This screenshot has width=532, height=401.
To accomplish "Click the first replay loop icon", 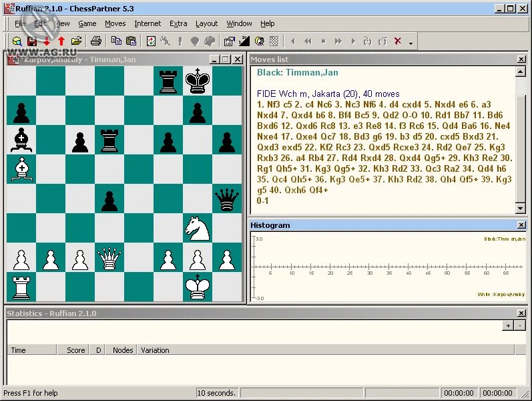I will 367,41.
